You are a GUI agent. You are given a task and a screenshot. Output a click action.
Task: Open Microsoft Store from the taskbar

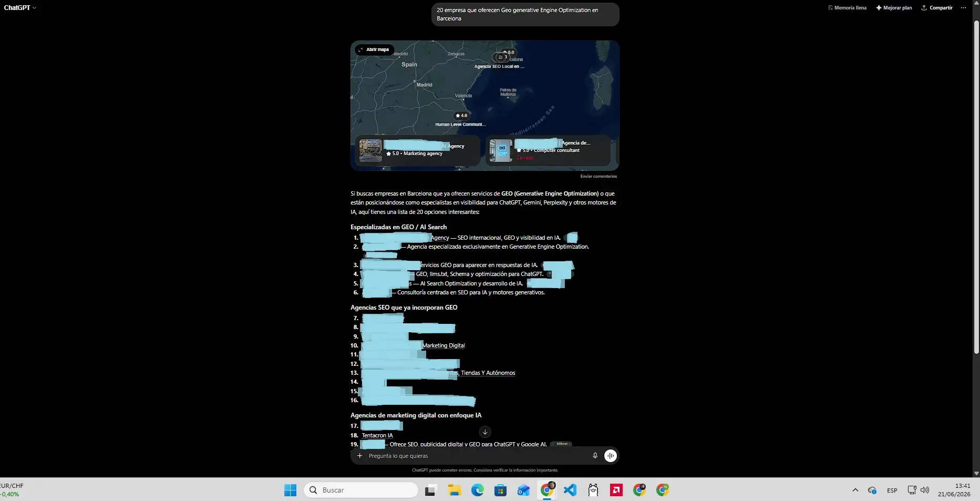tap(500, 490)
